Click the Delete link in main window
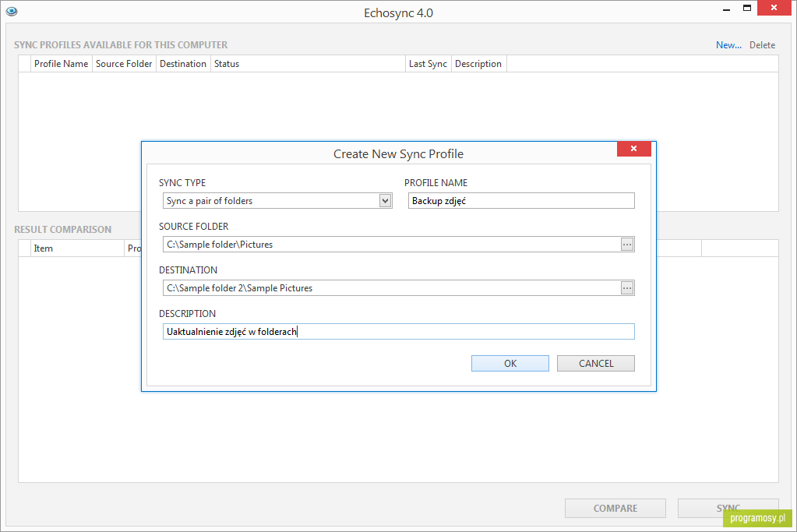 point(762,45)
